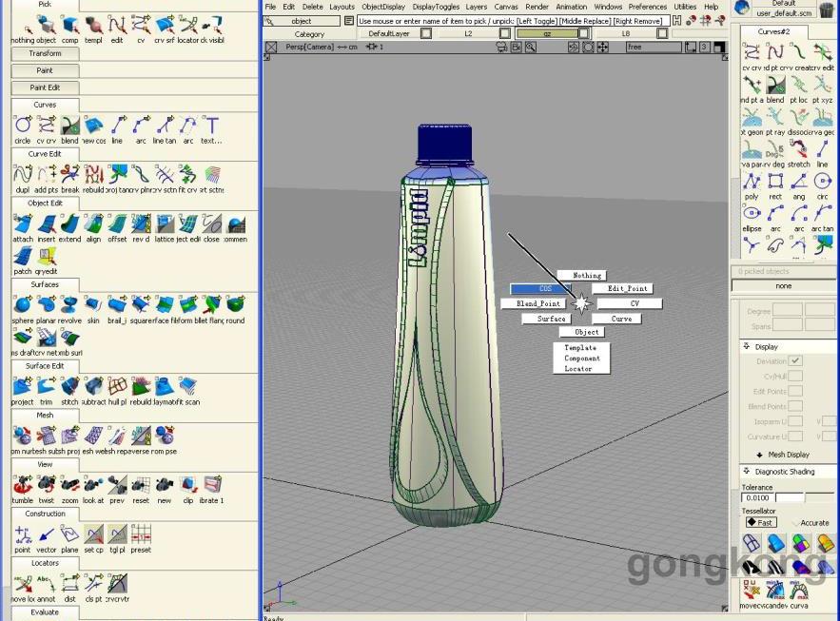
Task: Open the DisplayToggles menu
Action: [x=436, y=7]
